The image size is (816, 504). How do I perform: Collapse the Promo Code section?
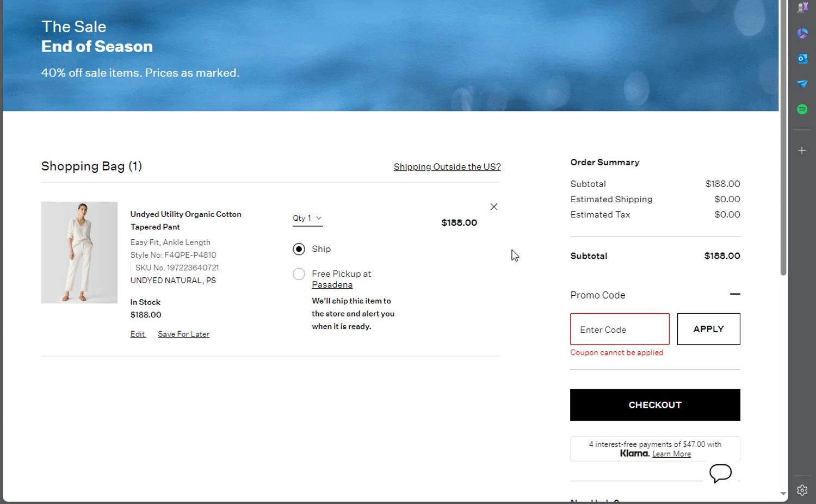pos(735,294)
